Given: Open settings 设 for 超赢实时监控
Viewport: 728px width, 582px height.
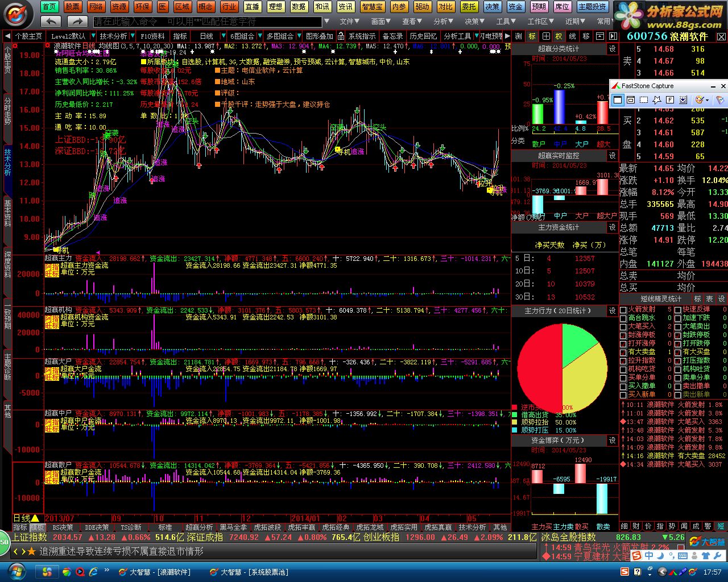Looking at the screenshot, I should [x=613, y=155].
